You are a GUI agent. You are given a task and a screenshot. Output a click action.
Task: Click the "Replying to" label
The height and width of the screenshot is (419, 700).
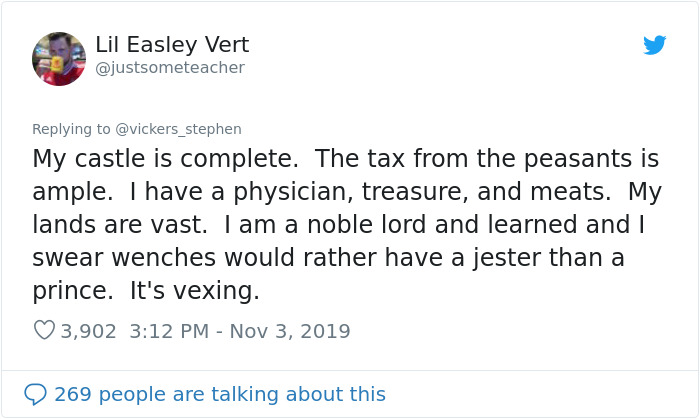click(71, 129)
